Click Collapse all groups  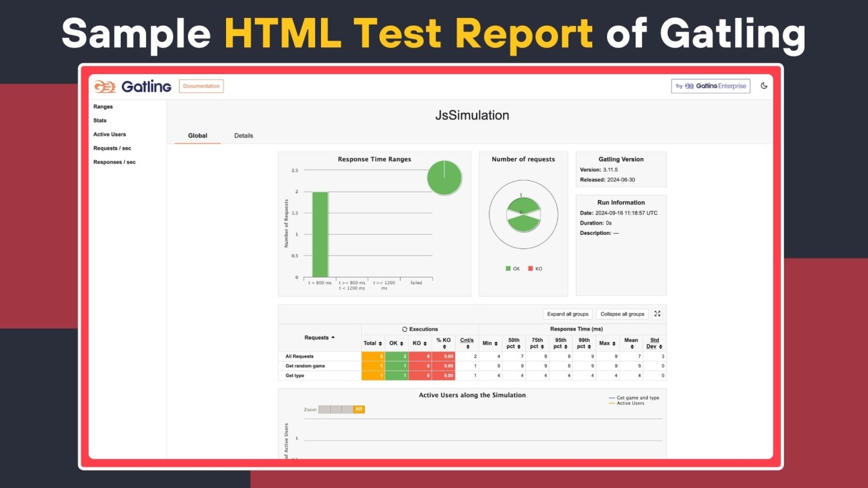[623, 314]
